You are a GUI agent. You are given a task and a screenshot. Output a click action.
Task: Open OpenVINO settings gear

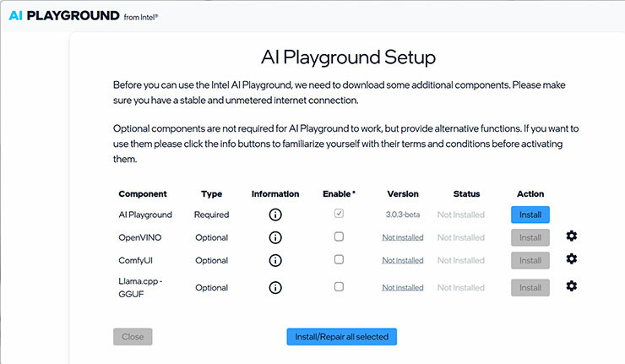pyautogui.click(x=572, y=236)
